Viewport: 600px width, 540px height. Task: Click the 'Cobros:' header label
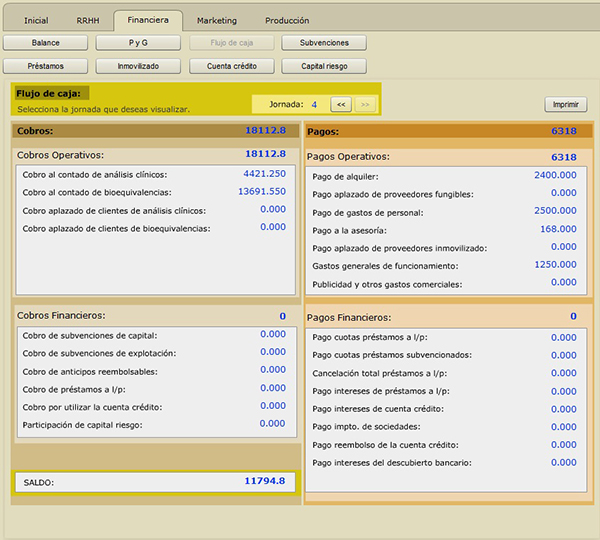coord(35,131)
